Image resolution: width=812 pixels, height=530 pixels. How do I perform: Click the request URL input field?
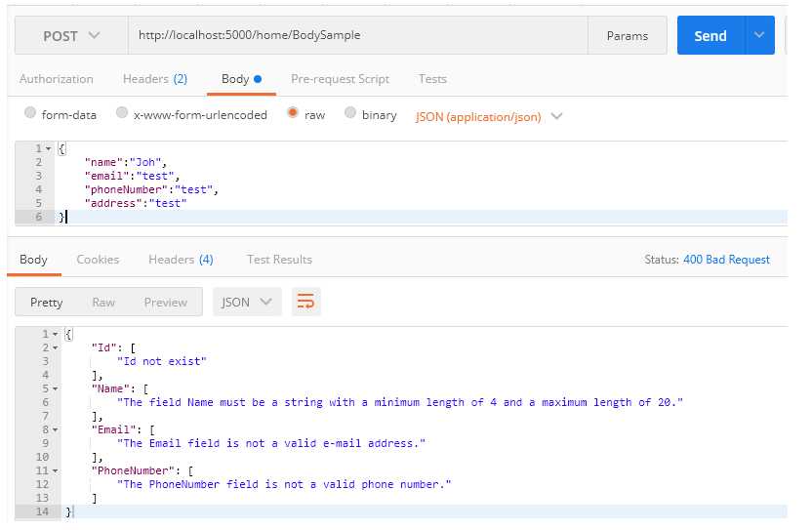point(357,35)
